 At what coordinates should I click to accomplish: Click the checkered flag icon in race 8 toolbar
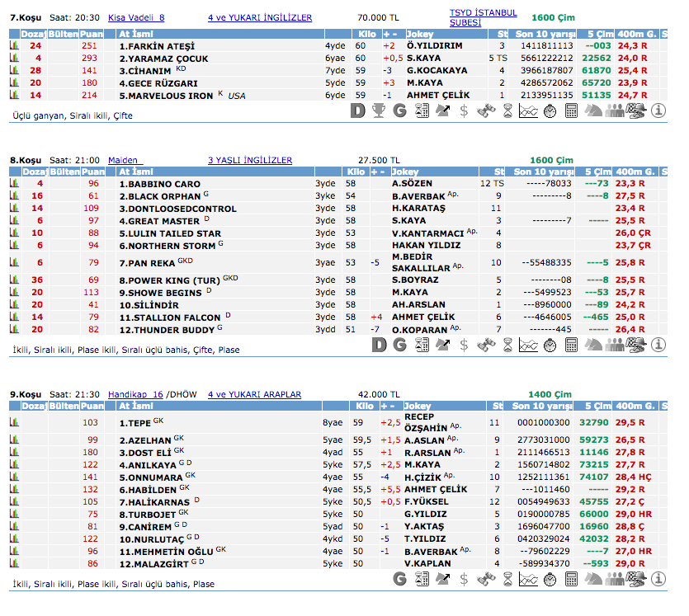click(x=636, y=344)
